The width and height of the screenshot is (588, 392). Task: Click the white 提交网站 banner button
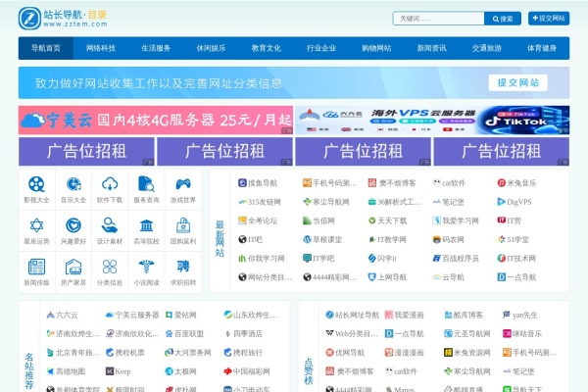pos(517,82)
